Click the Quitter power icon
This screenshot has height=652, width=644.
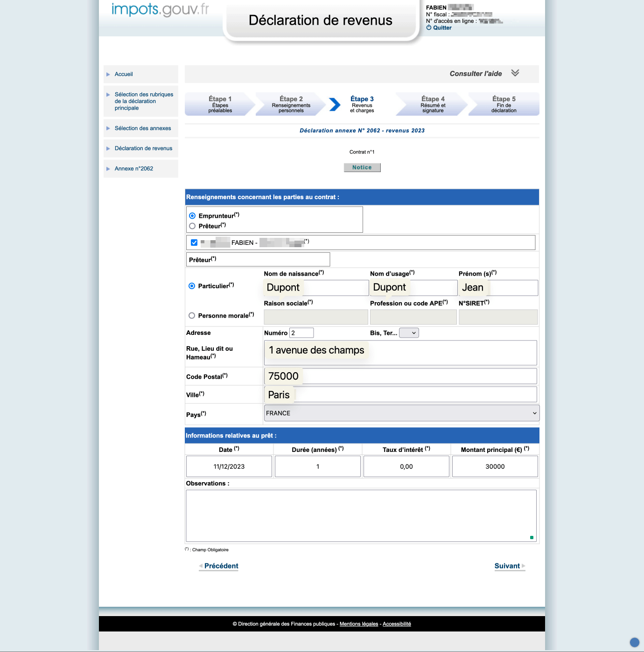[x=429, y=28]
